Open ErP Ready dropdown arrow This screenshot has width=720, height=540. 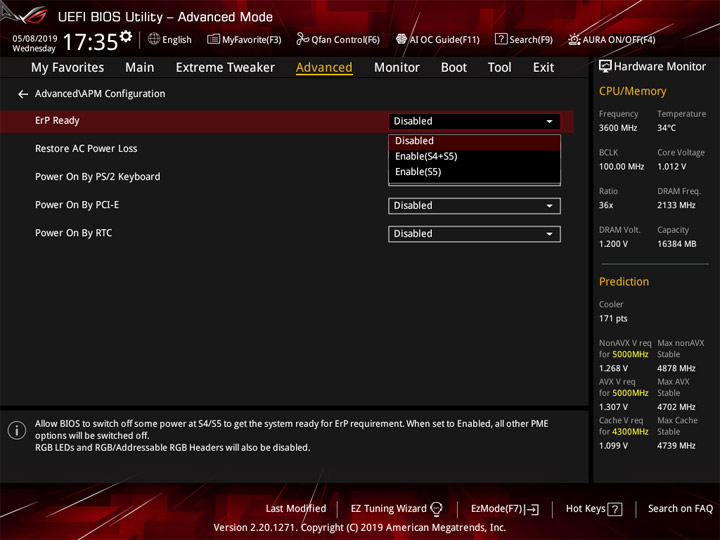tap(549, 121)
